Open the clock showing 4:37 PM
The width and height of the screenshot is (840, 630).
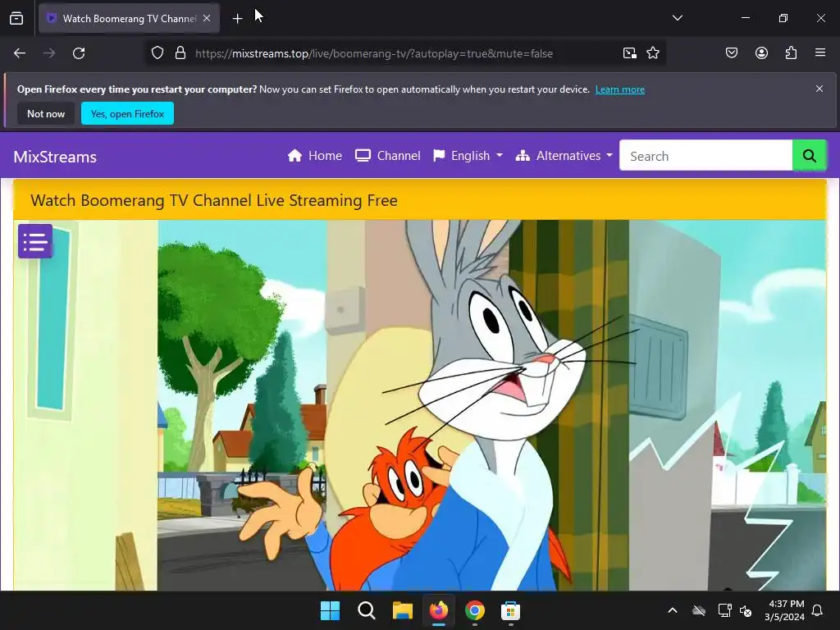click(x=784, y=610)
